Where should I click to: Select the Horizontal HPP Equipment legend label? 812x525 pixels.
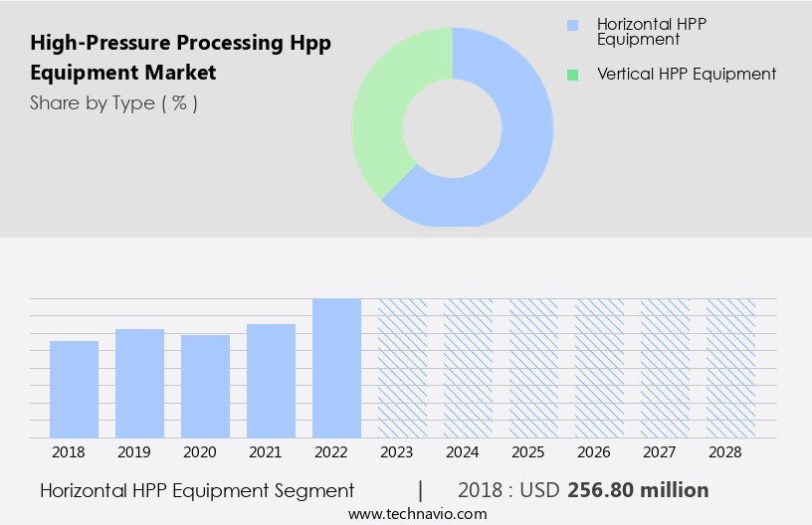[x=652, y=32]
